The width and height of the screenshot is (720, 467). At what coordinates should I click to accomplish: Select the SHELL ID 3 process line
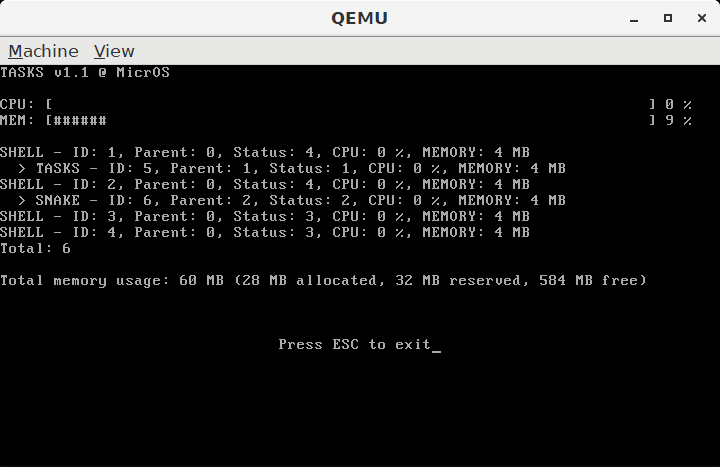[265, 217]
